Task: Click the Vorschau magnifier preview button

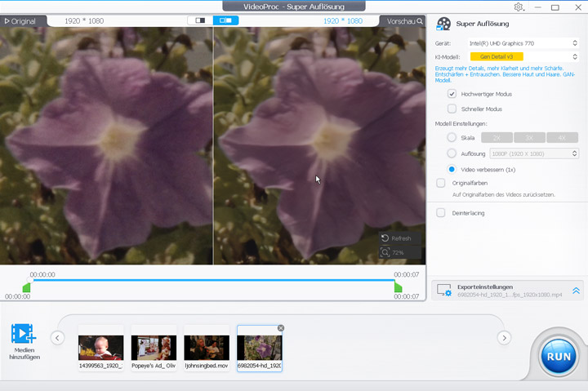Action: pyautogui.click(x=403, y=21)
